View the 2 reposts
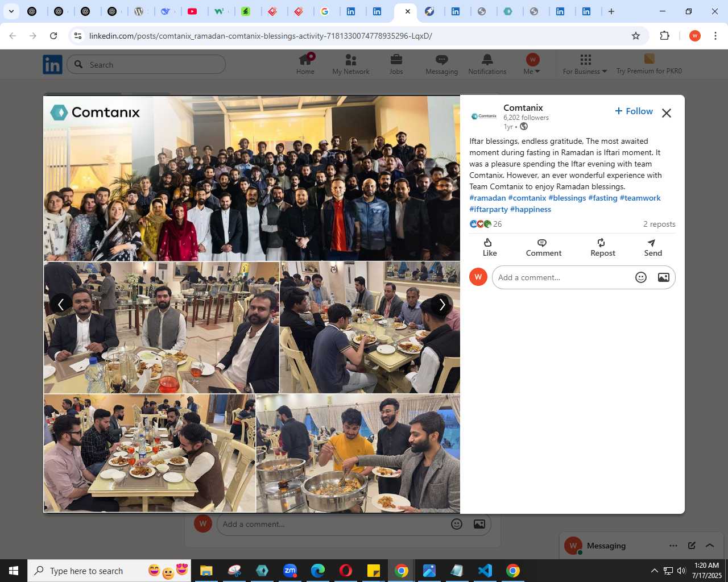This screenshot has height=582, width=728. [659, 224]
